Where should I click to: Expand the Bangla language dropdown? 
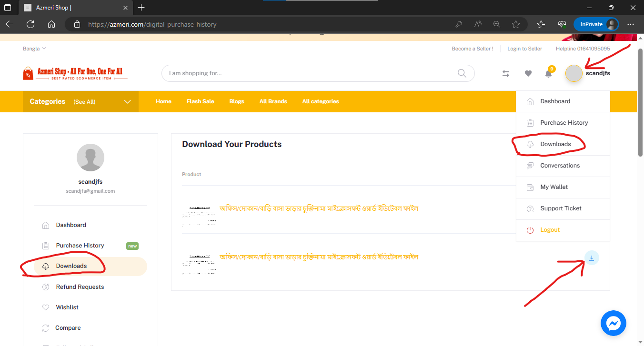point(34,49)
